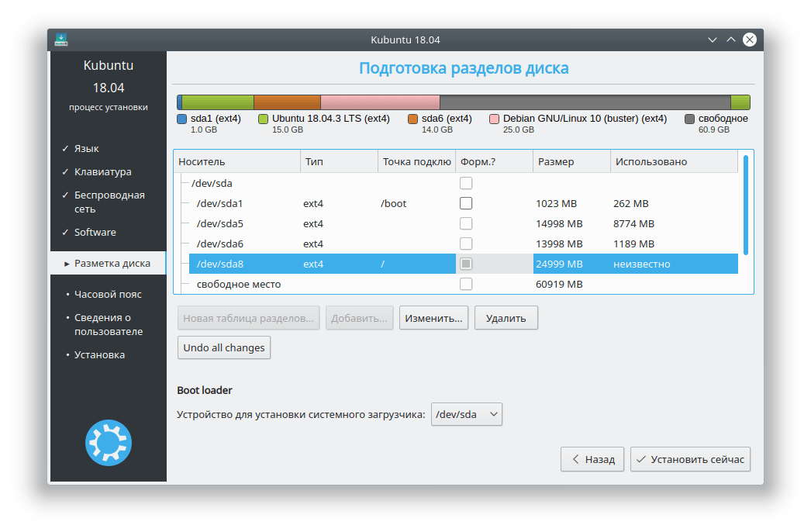Select the green Ubuntu segment in the disk bar
The width and height of the screenshot is (811, 532).
point(218,102)
